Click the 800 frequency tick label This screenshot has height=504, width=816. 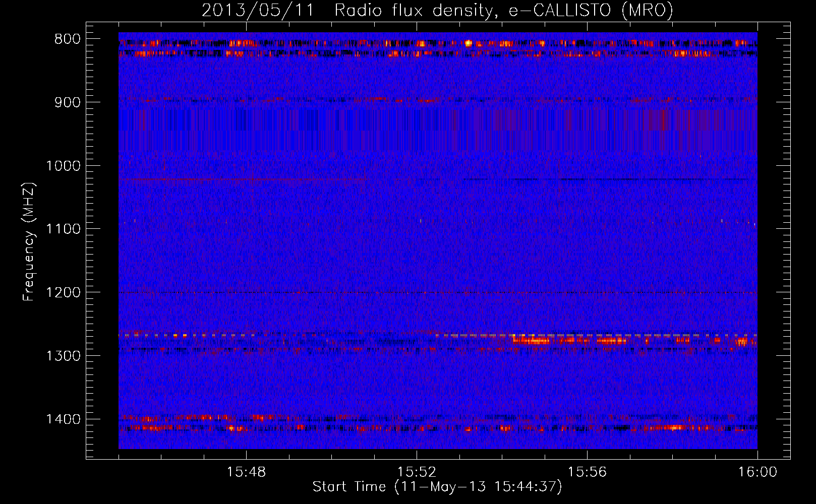click(x=68, y=39)
